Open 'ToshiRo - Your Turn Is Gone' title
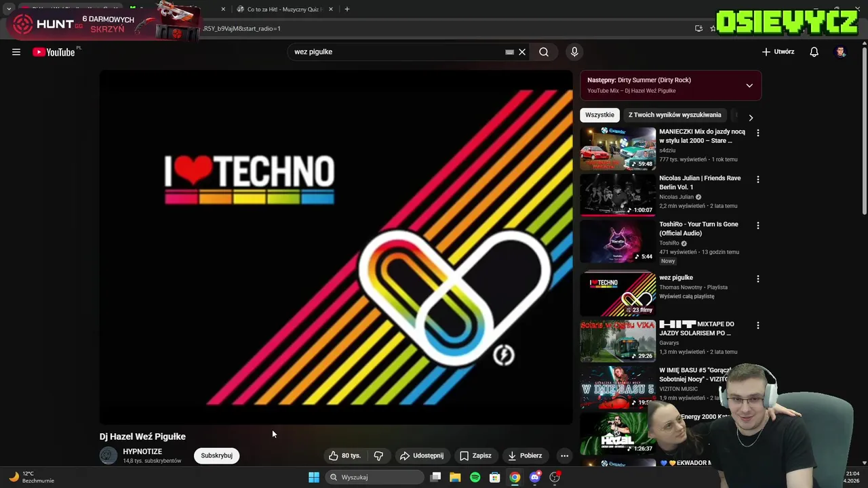 [698, 228]
